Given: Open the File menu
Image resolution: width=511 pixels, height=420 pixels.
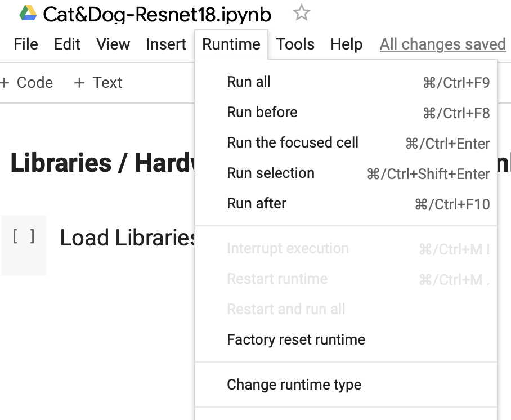Looking at the screenshot, I should pyautogui.click(x=26, y=44).
